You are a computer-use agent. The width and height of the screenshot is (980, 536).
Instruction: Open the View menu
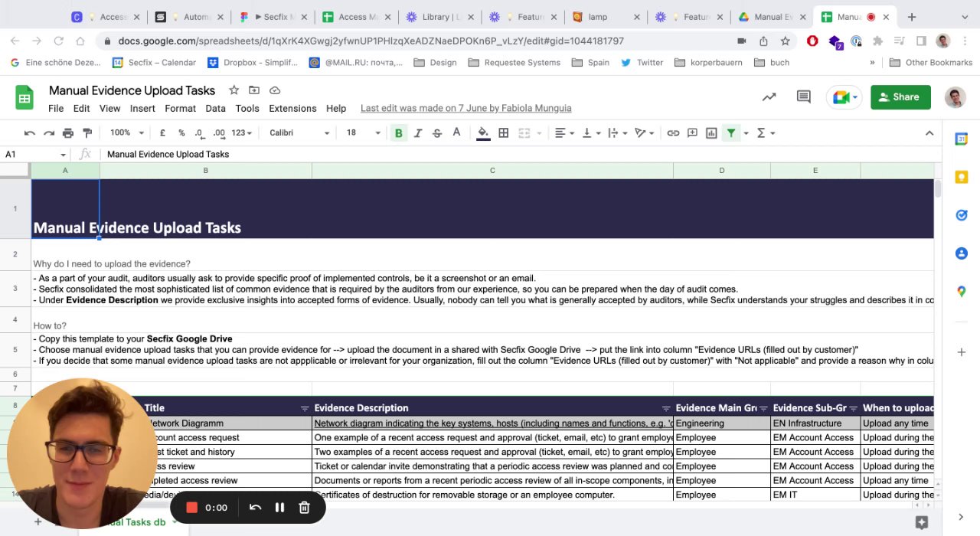(109, 109)
